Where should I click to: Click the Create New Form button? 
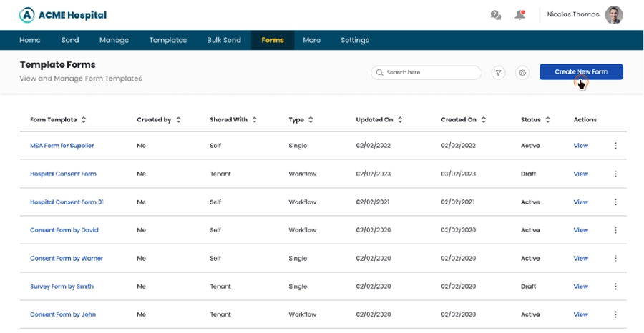tap(581, 71)
